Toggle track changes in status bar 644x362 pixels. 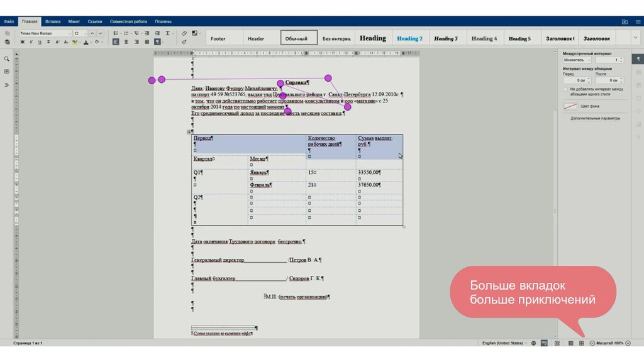557,343
